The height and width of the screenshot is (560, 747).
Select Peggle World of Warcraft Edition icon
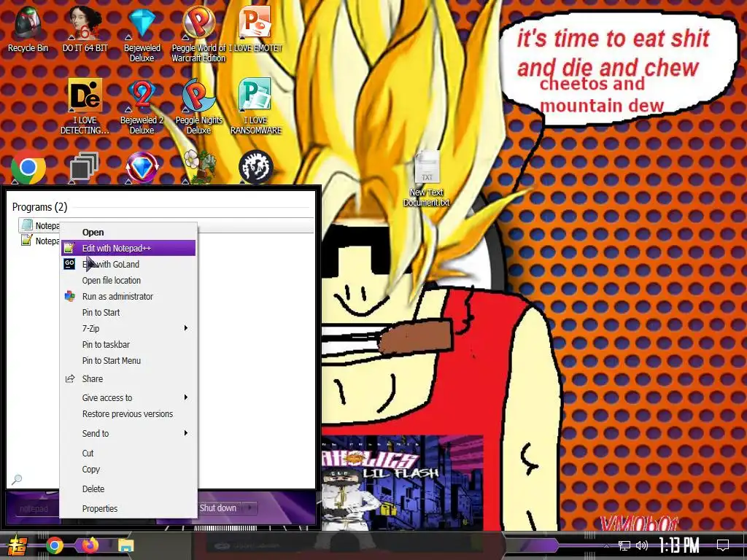[198, 34]
